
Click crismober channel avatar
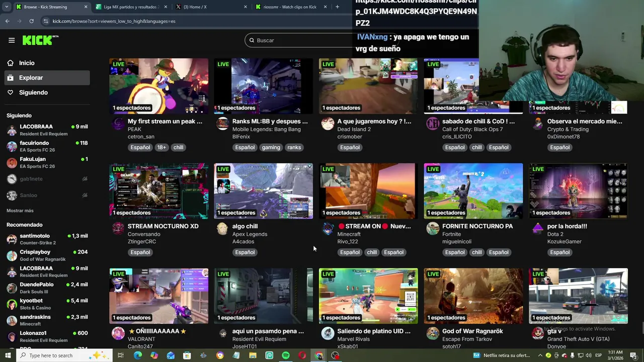[328, 124]
